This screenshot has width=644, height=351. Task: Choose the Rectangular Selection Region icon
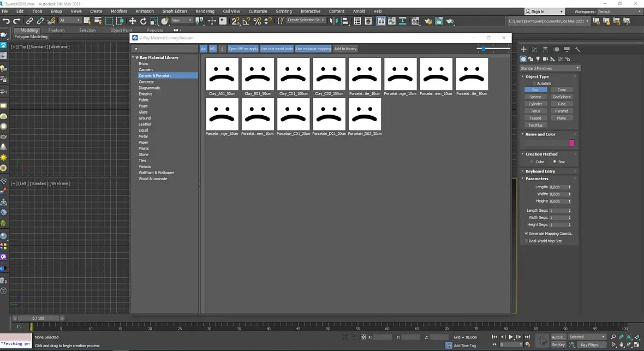click(x=109, y=21)
